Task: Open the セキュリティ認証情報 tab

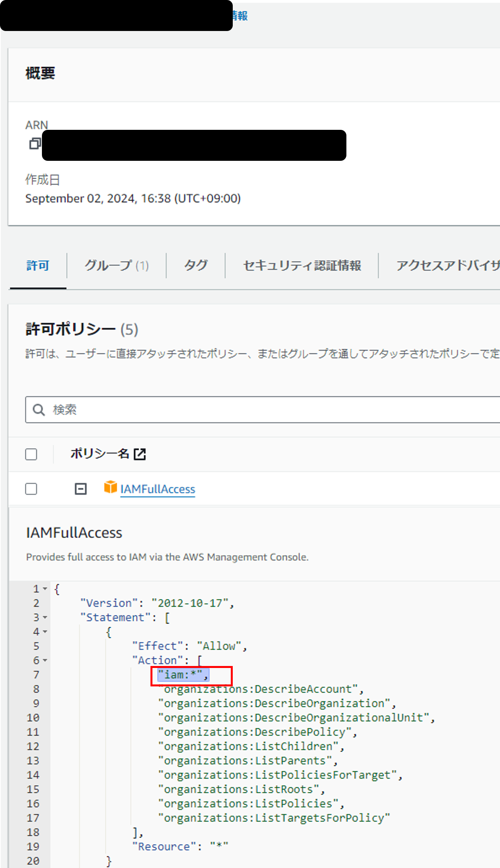Action: [x=302, y=266]
